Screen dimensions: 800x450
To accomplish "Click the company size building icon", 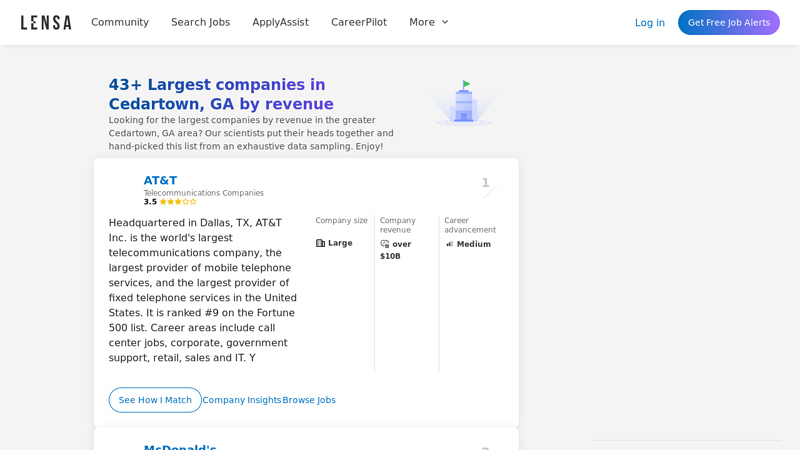I will [321, 243].
